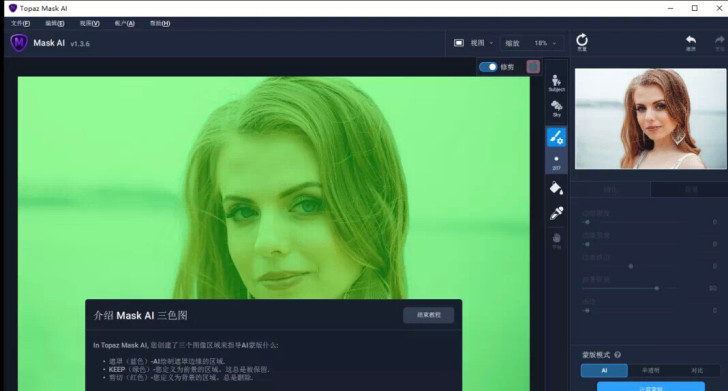The width and height of the screenshot is (728, 391).
Task: Select the eyedropper color tool
Action: (x=556, y=213)
